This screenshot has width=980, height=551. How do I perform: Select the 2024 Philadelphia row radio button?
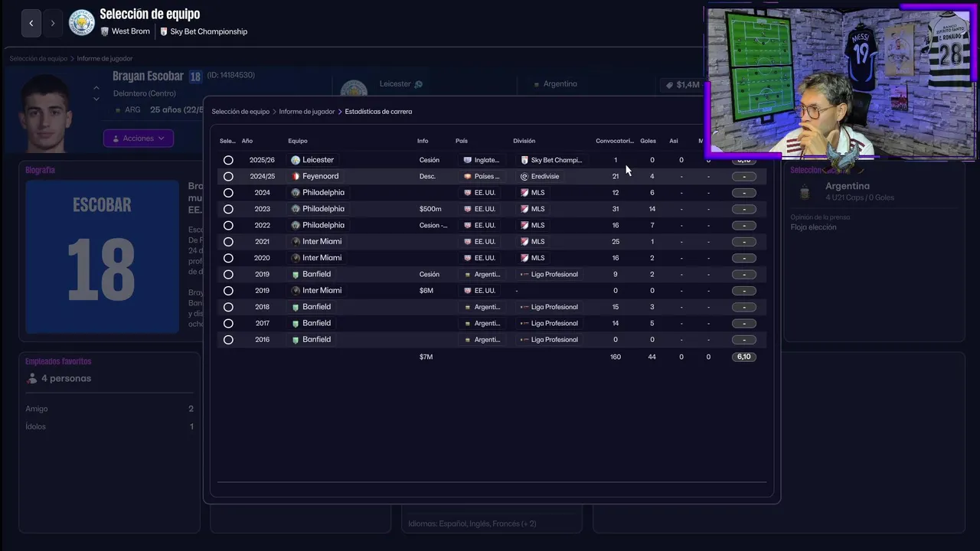tap(228, 193)
